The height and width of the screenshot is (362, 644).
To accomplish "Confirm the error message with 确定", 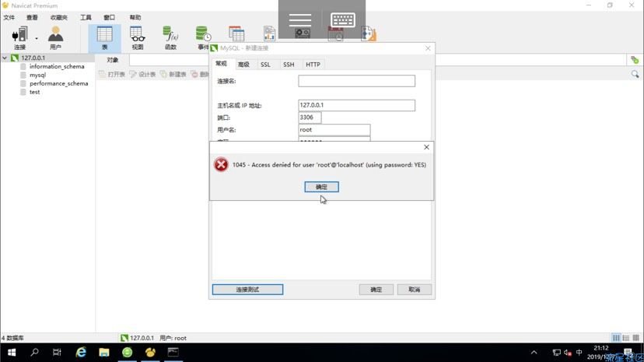I will pos(321,187).
